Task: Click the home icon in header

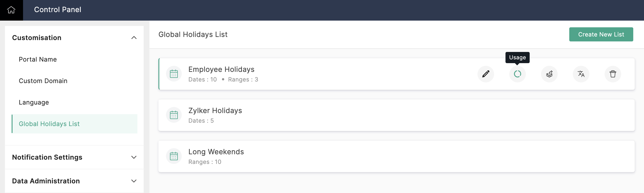Action: pos(11,10)
